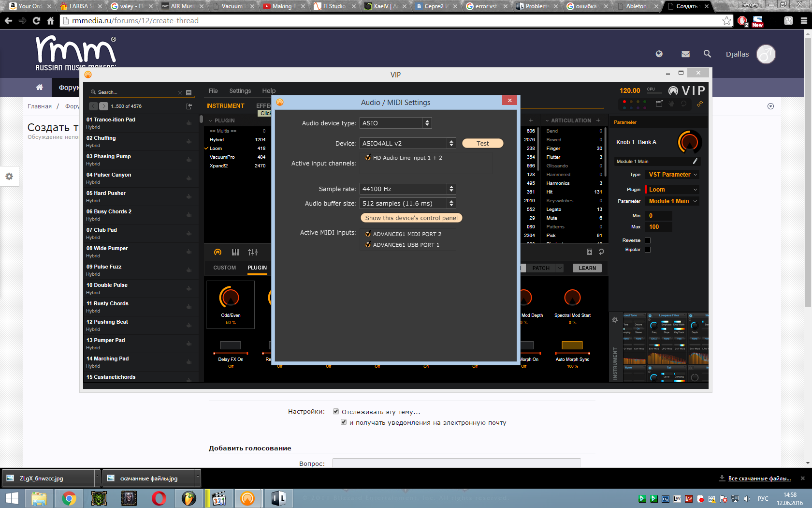Switch to the PLUGIN controls tab
The height and width of the screenshot is (508, 812).
point(257,268)
